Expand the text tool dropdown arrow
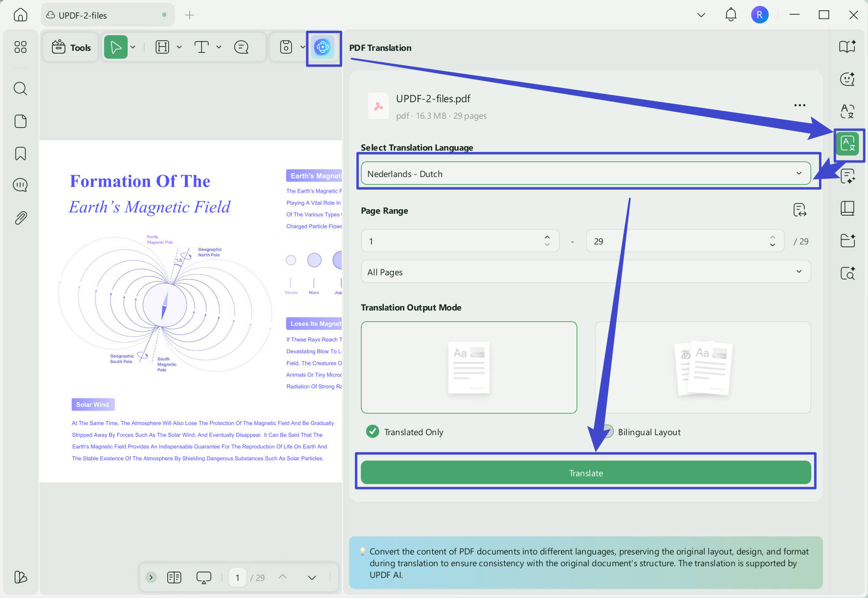Screen dimensions: 868x598 pos(219,47)
